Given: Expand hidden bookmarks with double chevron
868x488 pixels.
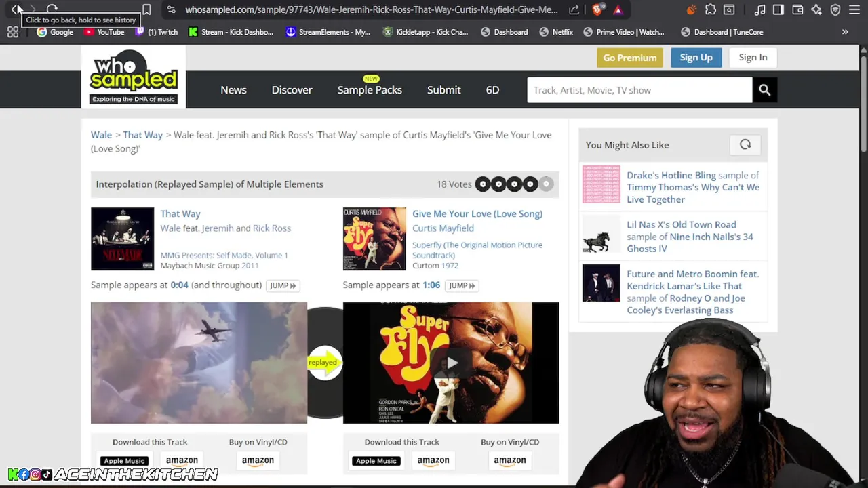Looking at the screenshot, I should tap(845, 32).
